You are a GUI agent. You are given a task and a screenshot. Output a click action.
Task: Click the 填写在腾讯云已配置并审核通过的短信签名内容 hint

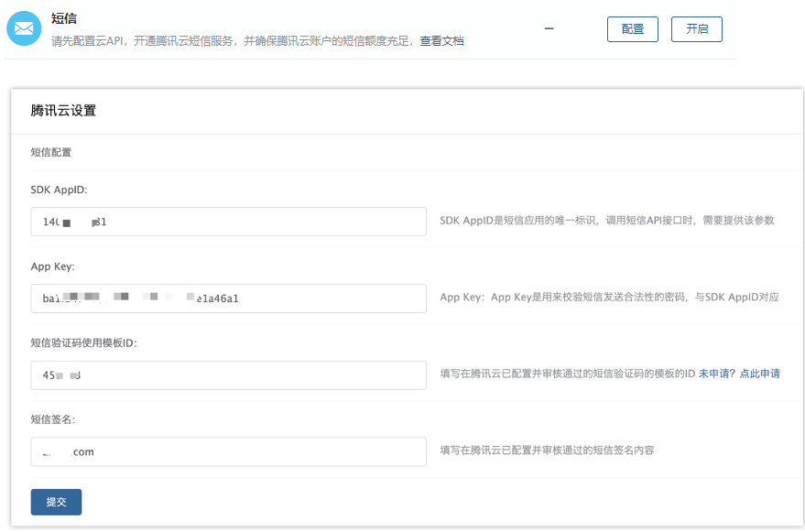coord(547,451)
